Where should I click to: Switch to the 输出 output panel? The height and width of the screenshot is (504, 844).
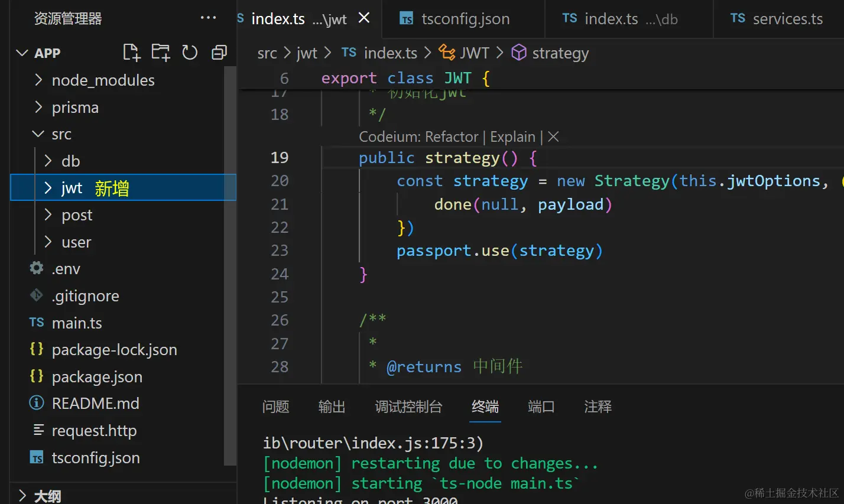pos(331,407)
